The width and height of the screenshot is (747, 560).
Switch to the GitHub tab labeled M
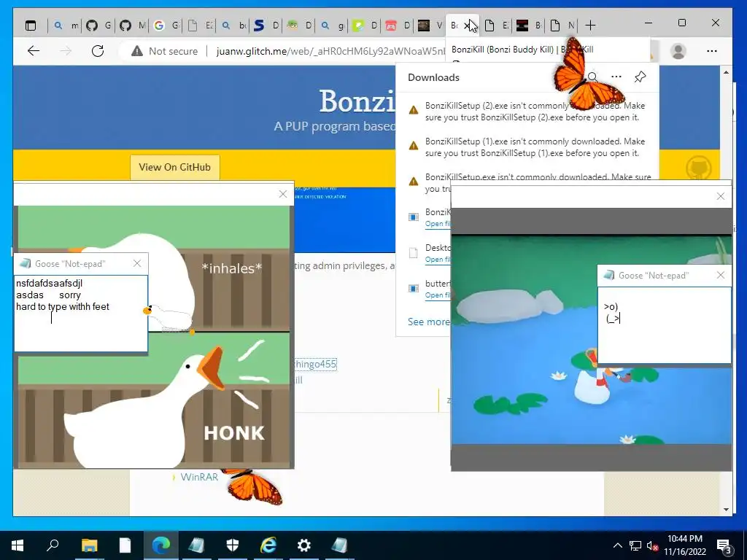coord(133,26)
